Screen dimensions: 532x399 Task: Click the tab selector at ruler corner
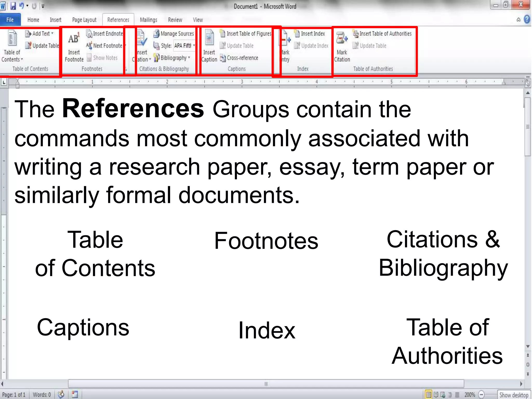click(x=4, y=83)
